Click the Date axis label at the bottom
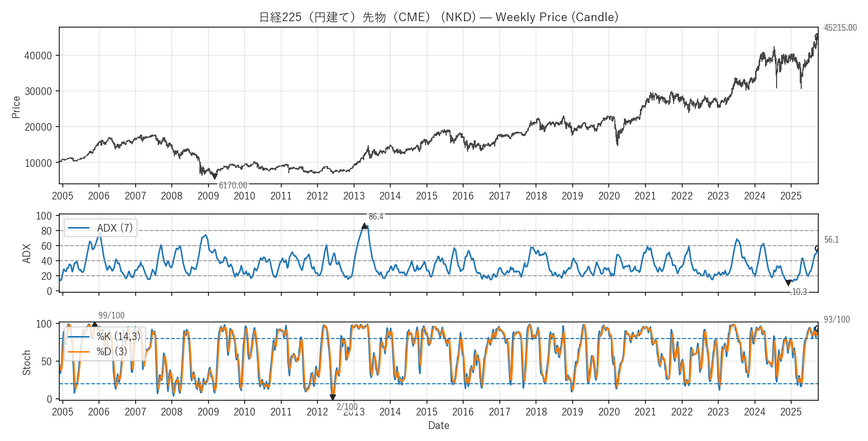868x441 pixels. (x=439, y=425)
